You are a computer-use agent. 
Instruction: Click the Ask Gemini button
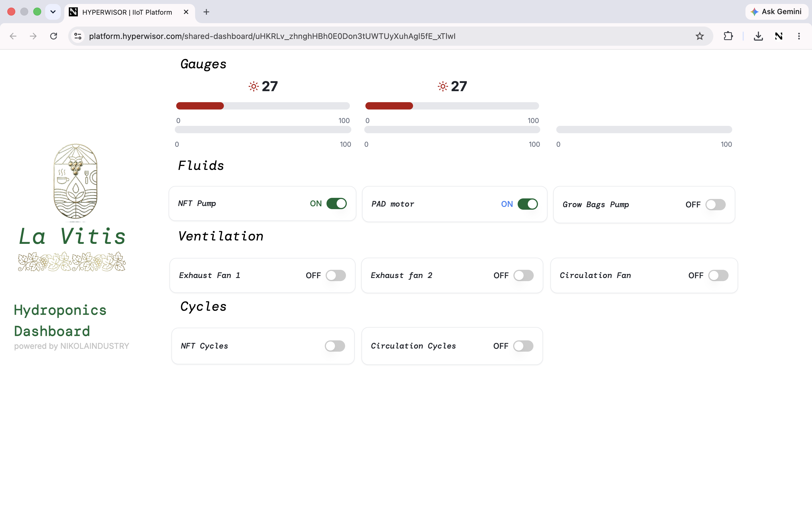pos(776,12)
